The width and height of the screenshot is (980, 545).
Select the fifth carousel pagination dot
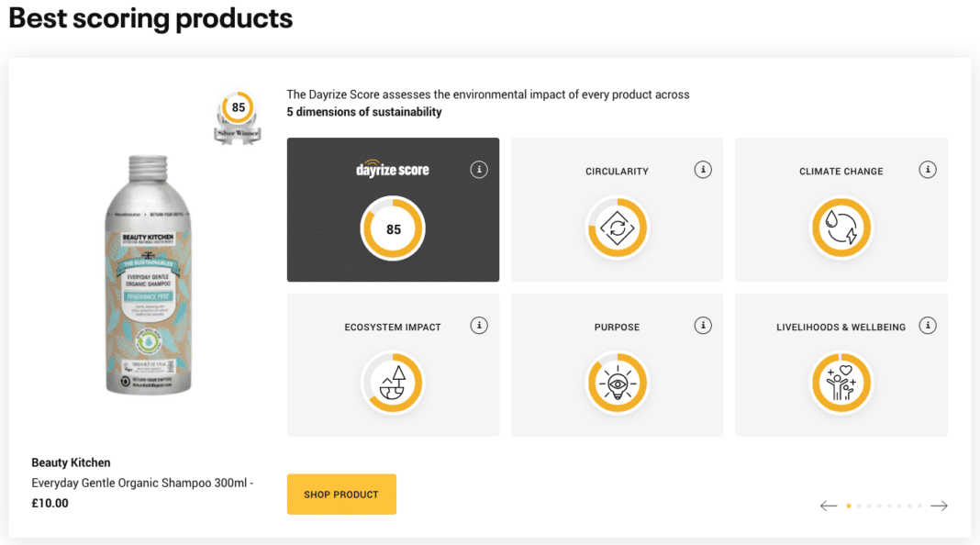tap(889, 506)
